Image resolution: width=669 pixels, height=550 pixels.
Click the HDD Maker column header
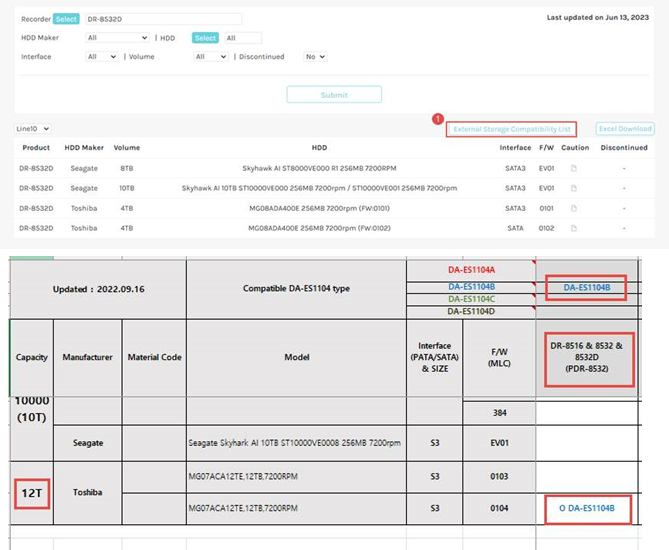pyautogui.click(x=84, y=148)
